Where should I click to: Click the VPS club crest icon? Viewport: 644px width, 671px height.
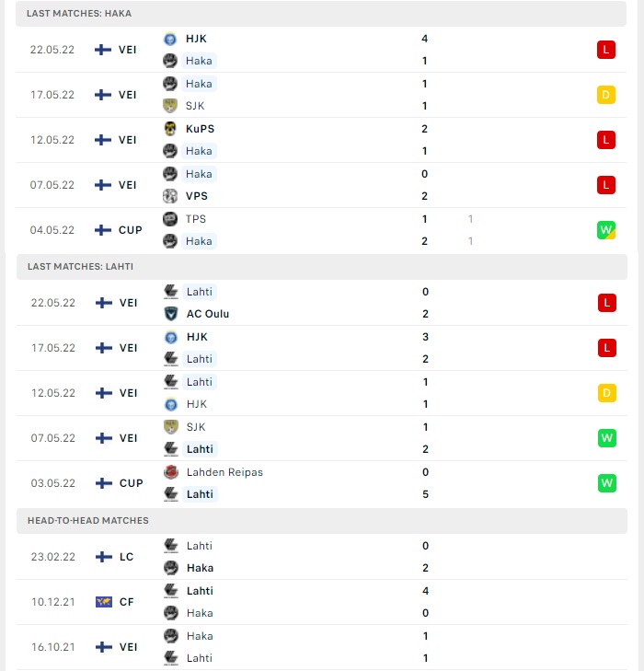pyautogui.click(x=170, y=196)
